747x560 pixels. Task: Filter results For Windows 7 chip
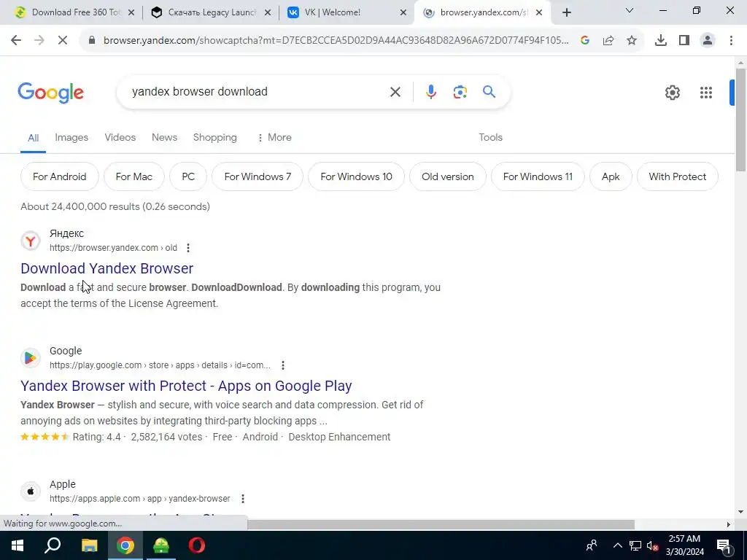tap(258, 176)
